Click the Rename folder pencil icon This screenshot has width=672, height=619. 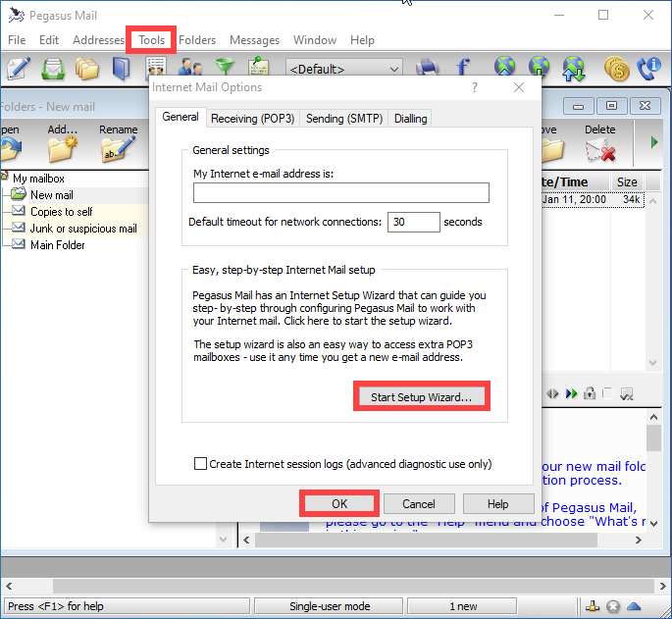click(x=118, y=149)
